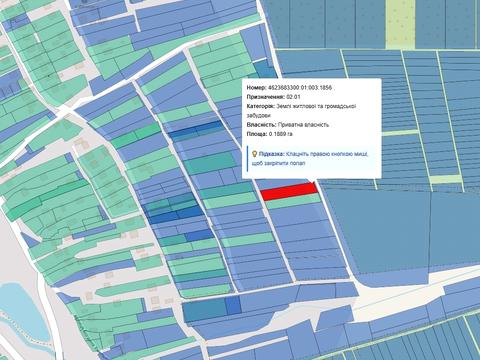The image size is (480, 360).
Task: Click the 'Власність: Приватна власність' line
Action: pos(288,125)
